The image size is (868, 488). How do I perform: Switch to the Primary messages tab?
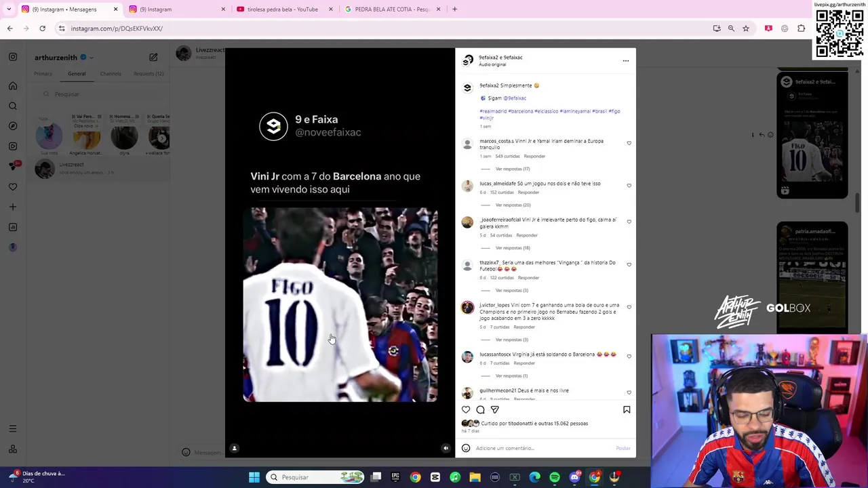click(x=43, y=74)
